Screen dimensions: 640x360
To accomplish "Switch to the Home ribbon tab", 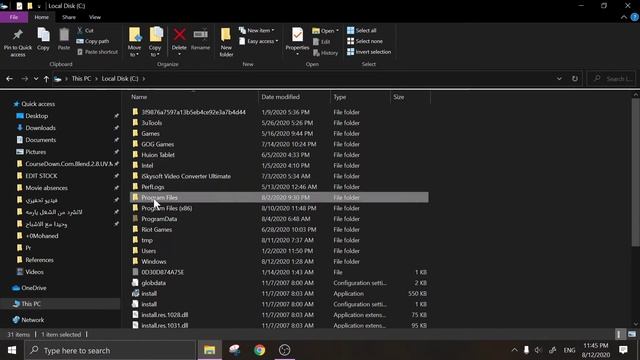I will click(x=42, y=17).
